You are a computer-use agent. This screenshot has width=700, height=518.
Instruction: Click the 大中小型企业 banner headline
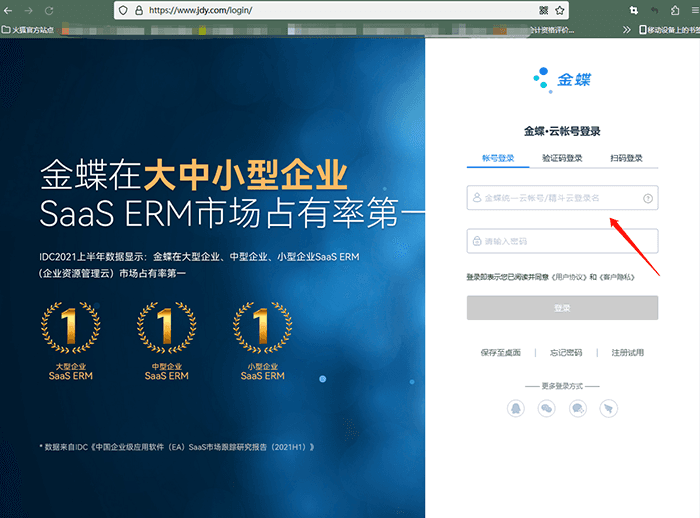[245, 175]
